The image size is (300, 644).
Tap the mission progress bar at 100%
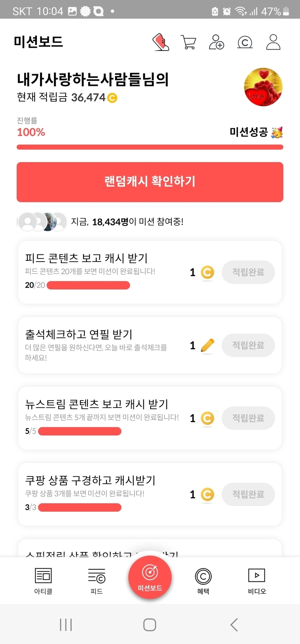point(150,147)
